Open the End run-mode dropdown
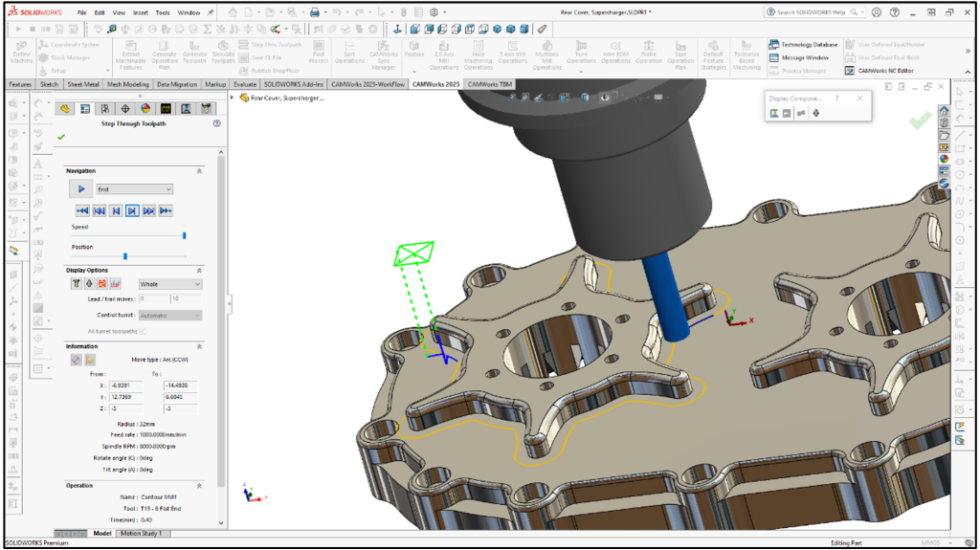This screenshot has height=550, width=980. (x=134, y=188)
